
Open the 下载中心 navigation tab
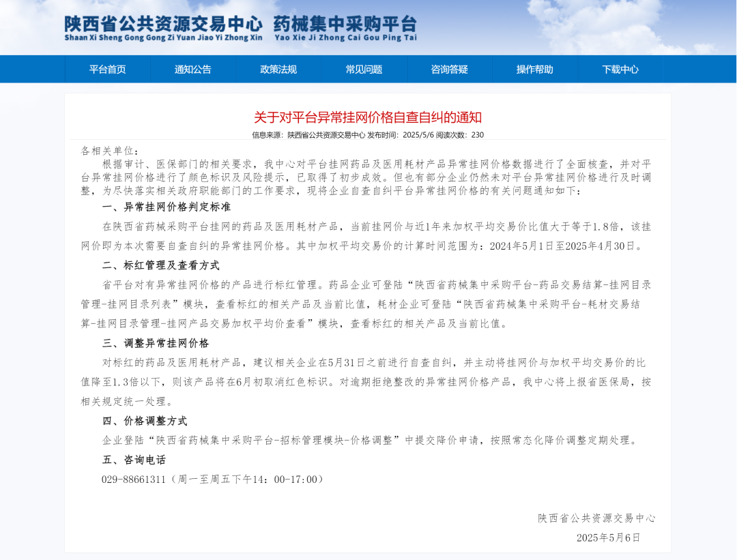(620, 70)
